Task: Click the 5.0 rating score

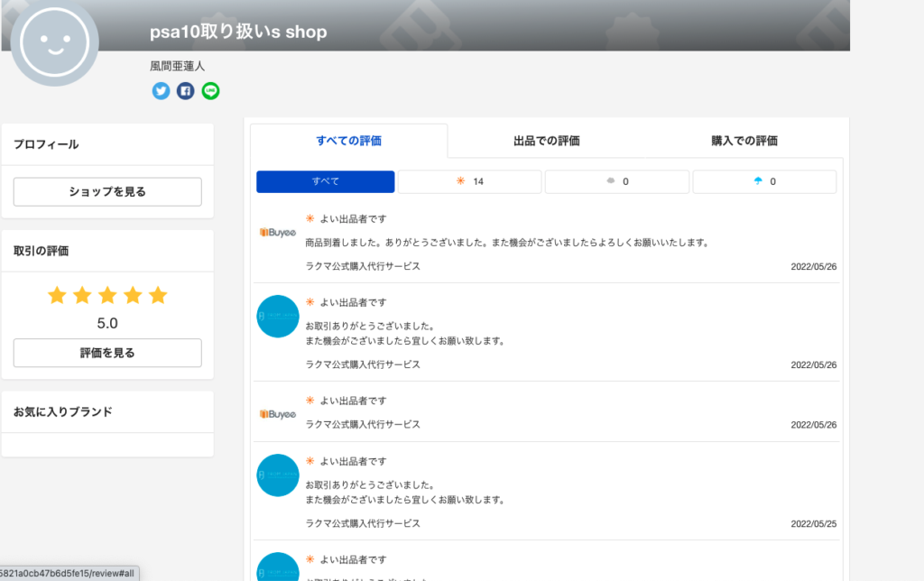Action: point(107,324)
